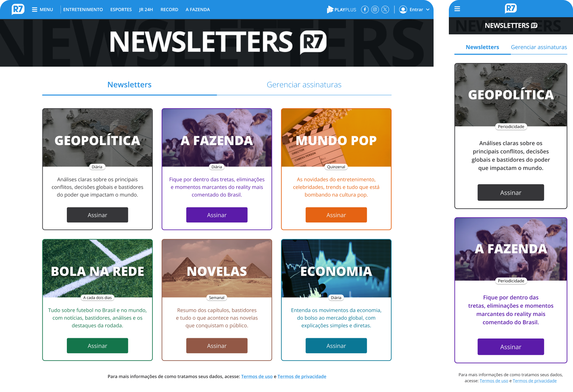Viewport: 573px width, 392px height.
Task: Click the Diária badge on desktop A Fazenda card
Action: point(217,167)
